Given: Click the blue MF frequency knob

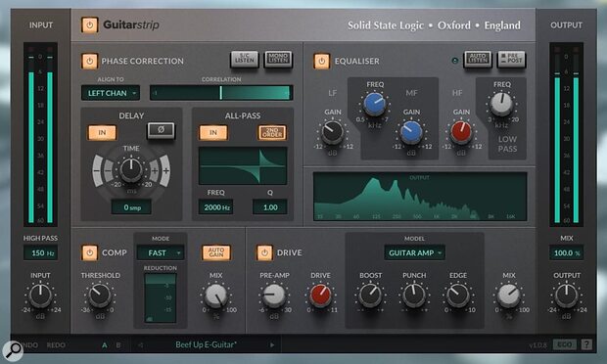Looking at the screenshot, I should (375, 104).
